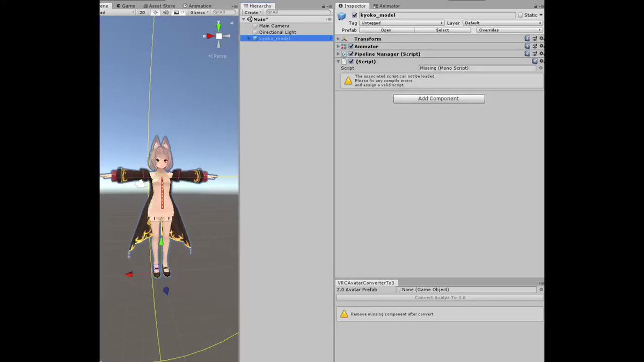Toggle the Pipeline Manager enabled checkbox
Image resolution: width=644 pixels, height=362 pixels.
(351, 54)
